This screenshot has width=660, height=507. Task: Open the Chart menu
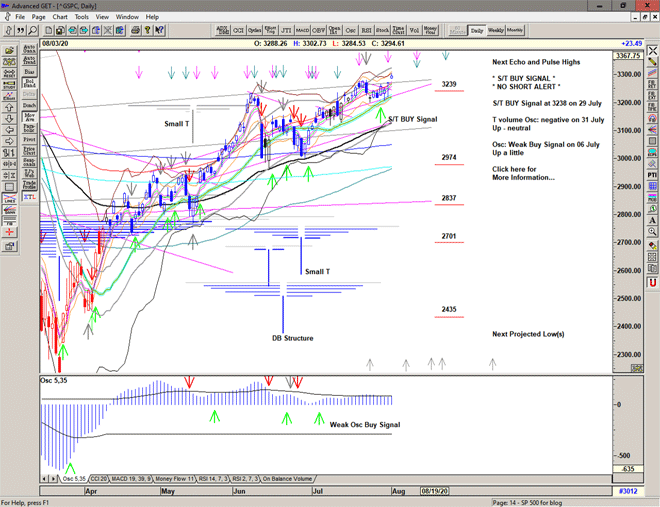[60, 17]
